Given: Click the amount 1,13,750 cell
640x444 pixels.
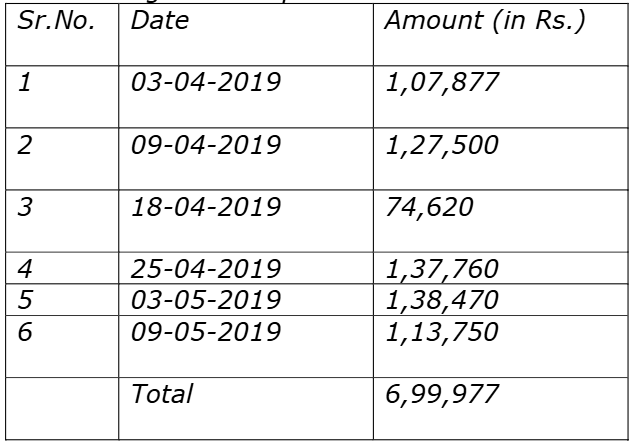Looking at the screenshot, I should [501, 346].
